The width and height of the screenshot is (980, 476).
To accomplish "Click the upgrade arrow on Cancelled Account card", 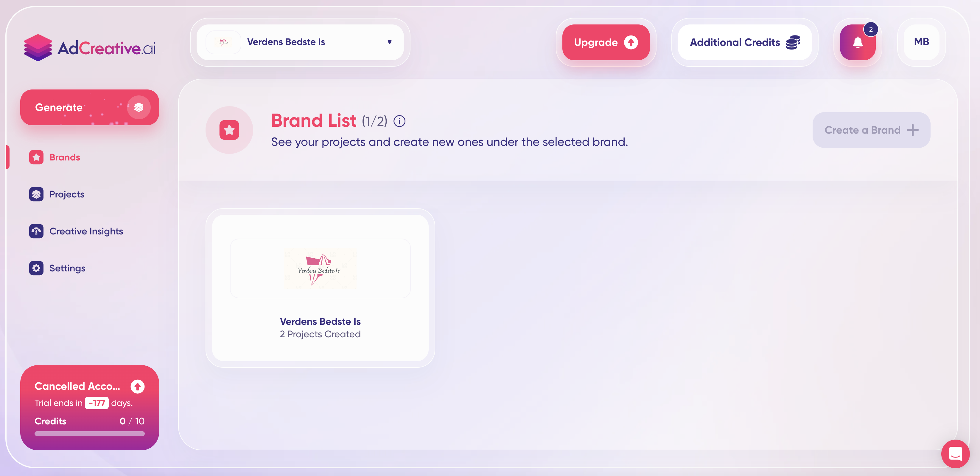I will 137,387.
